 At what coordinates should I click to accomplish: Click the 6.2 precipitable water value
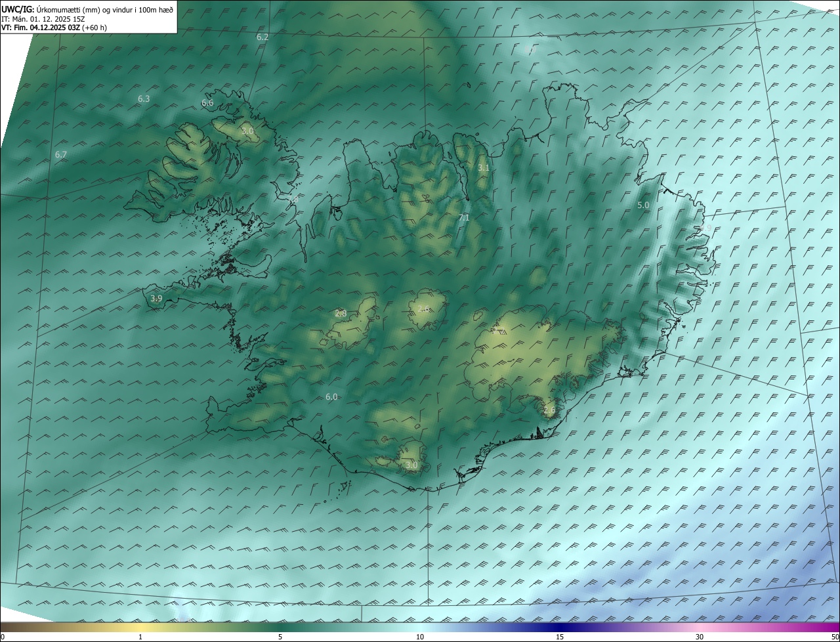262,37
